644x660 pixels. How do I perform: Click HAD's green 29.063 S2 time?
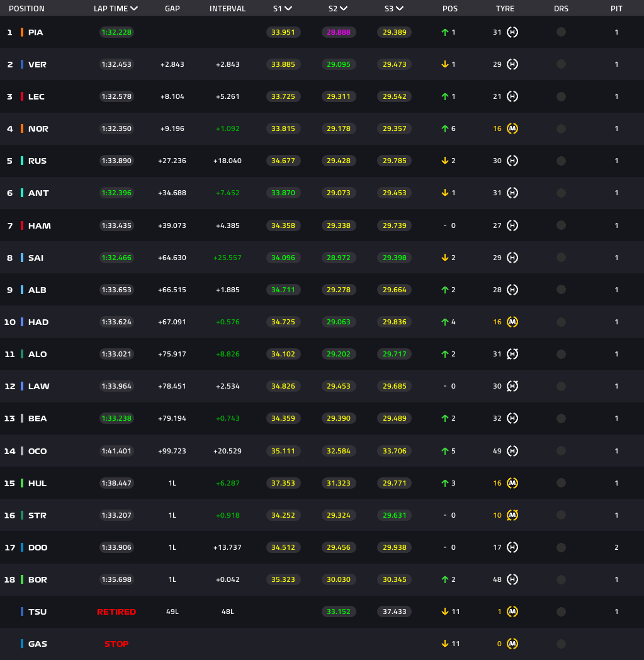(x=339, y=322)
